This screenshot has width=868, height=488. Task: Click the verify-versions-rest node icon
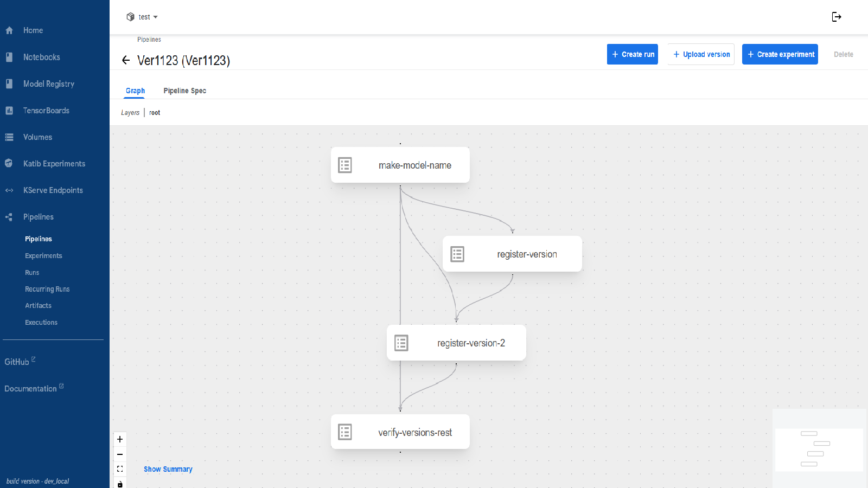[x=345, y=432]
